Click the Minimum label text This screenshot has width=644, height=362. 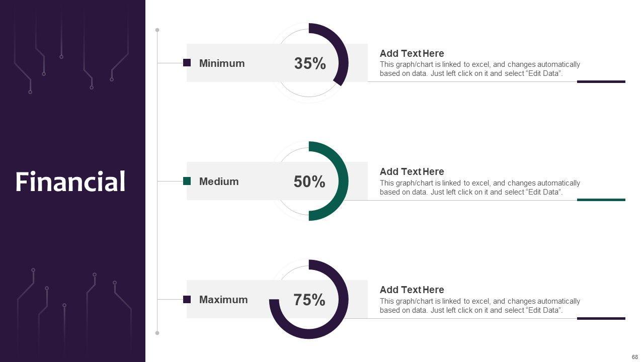pos(222,63)
